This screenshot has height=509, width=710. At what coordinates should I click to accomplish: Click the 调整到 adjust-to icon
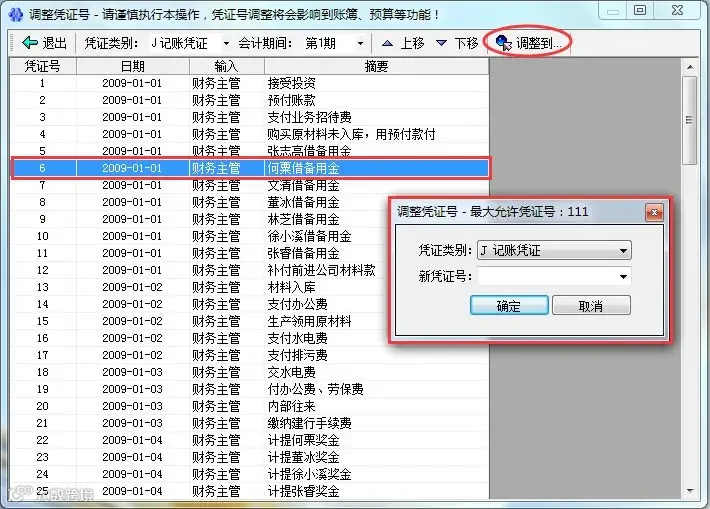(504, 43)
